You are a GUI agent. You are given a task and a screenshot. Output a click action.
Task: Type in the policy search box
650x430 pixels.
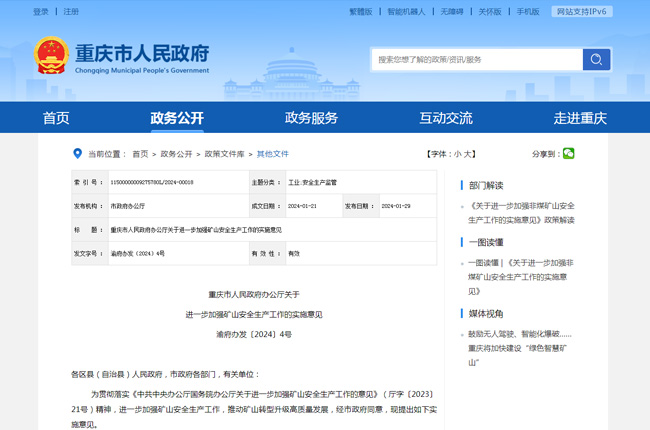pos(476,60)
